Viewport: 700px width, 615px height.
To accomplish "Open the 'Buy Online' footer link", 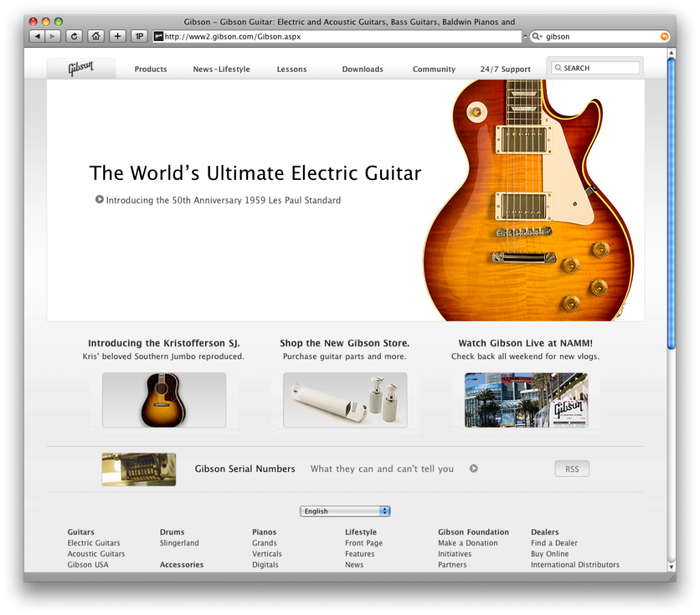I will point(550,554).
